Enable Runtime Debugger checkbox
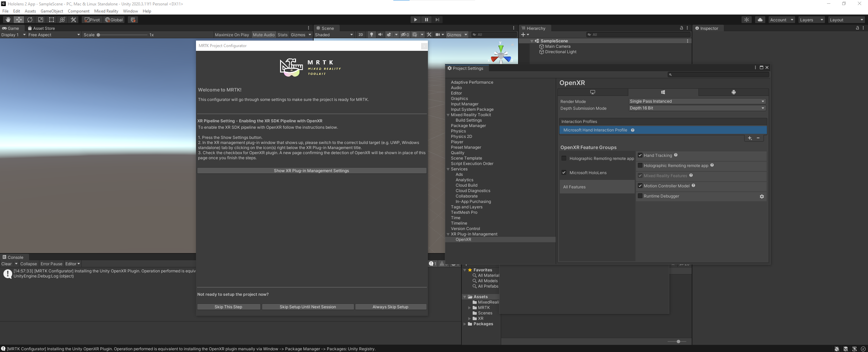Screen dimensions: 868x352 pos(640,196)
